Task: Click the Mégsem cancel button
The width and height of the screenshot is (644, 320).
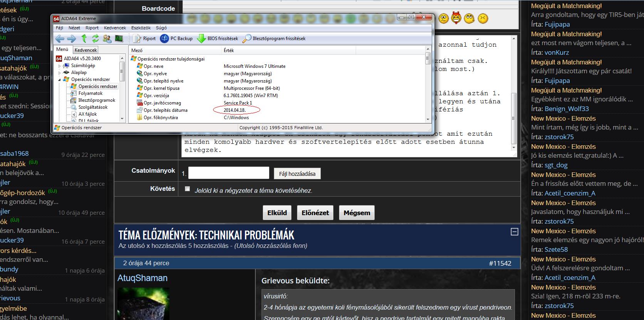Action: (357, 213)
